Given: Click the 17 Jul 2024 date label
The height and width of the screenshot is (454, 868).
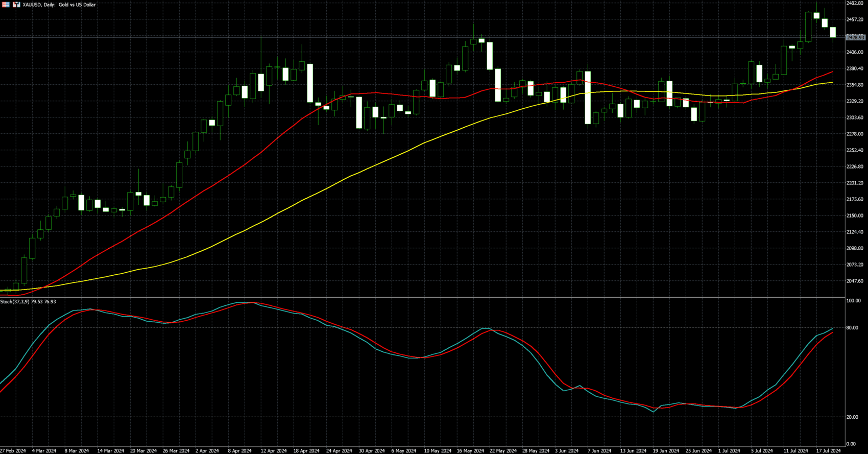Looking at the screenshot, I should click(x=828, y=451).
